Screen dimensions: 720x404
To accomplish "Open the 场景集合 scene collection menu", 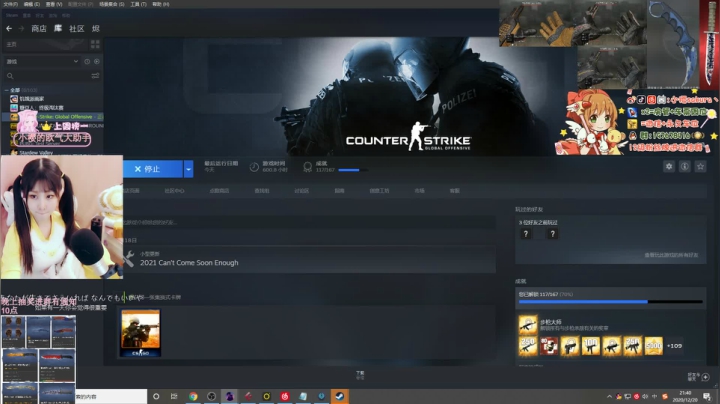I will coord(112,4).
